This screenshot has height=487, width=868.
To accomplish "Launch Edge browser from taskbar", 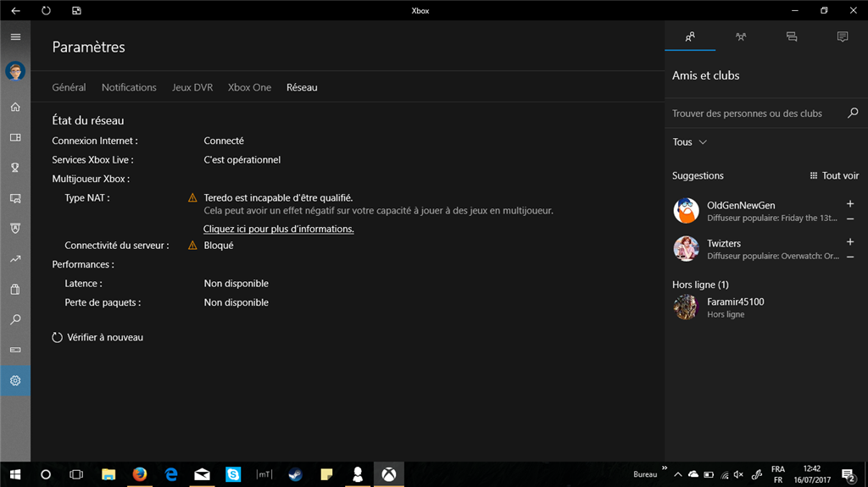I will (x=171, y=474).
